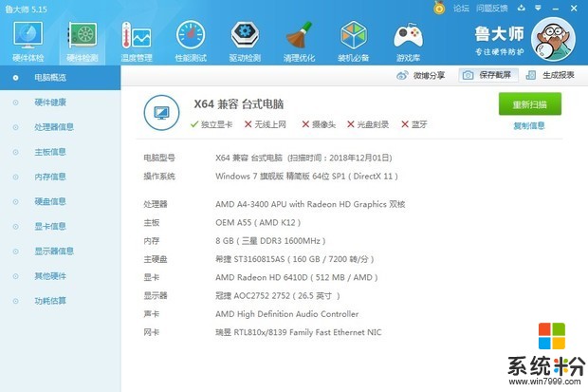Screen dimensions: 588x392
Task: Launch 性能测试 performance test gauge icon
Action: pos(191,42)
